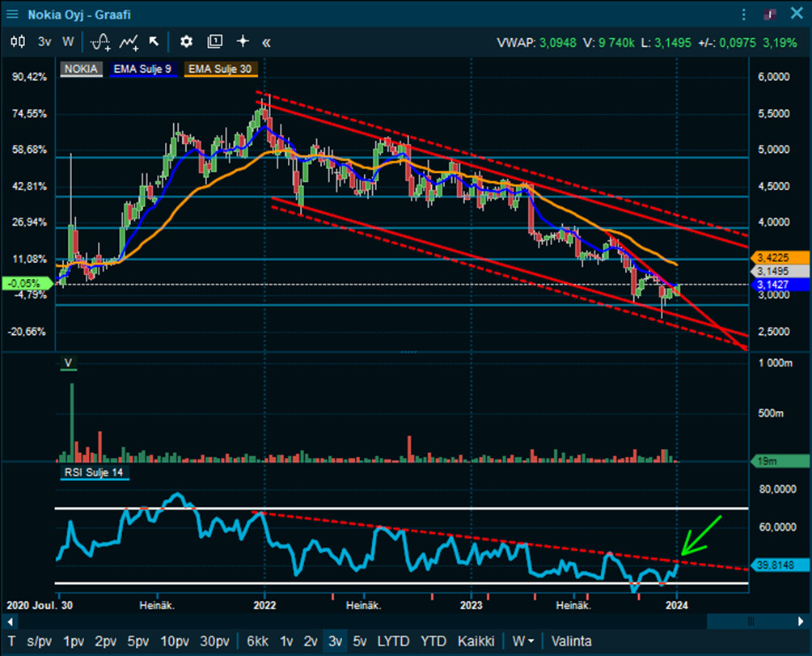Choose the YTD range

tap(433, 641)
